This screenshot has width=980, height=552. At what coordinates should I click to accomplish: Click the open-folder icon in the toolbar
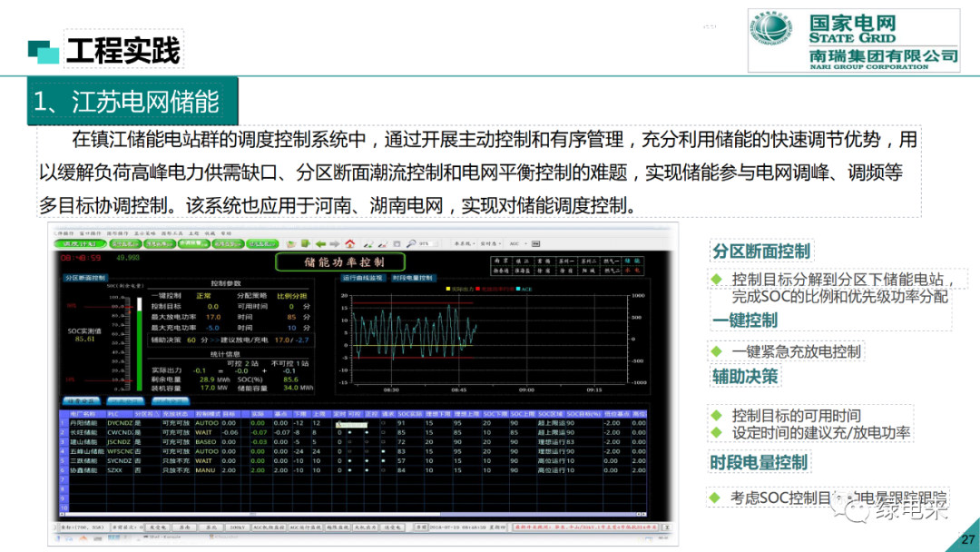click(290, 244)
